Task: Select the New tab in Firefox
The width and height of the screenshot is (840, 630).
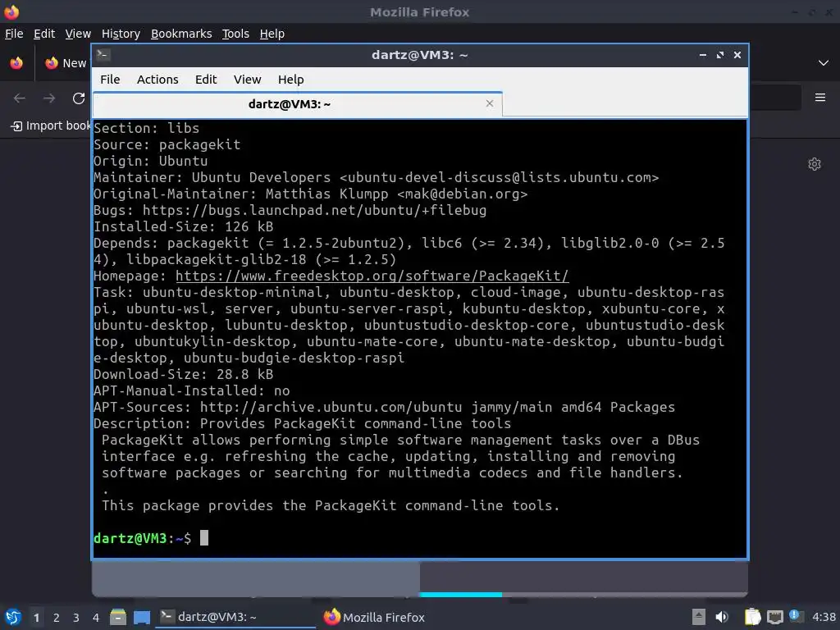Action: pyautogui.click(x=66, y=63)
